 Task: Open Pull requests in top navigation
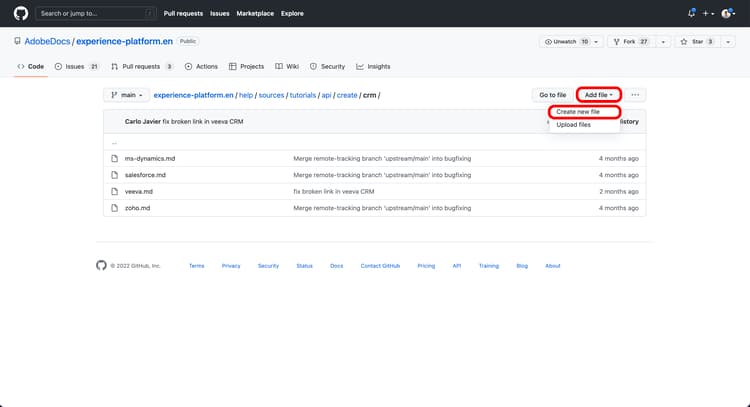click(183, 13)
